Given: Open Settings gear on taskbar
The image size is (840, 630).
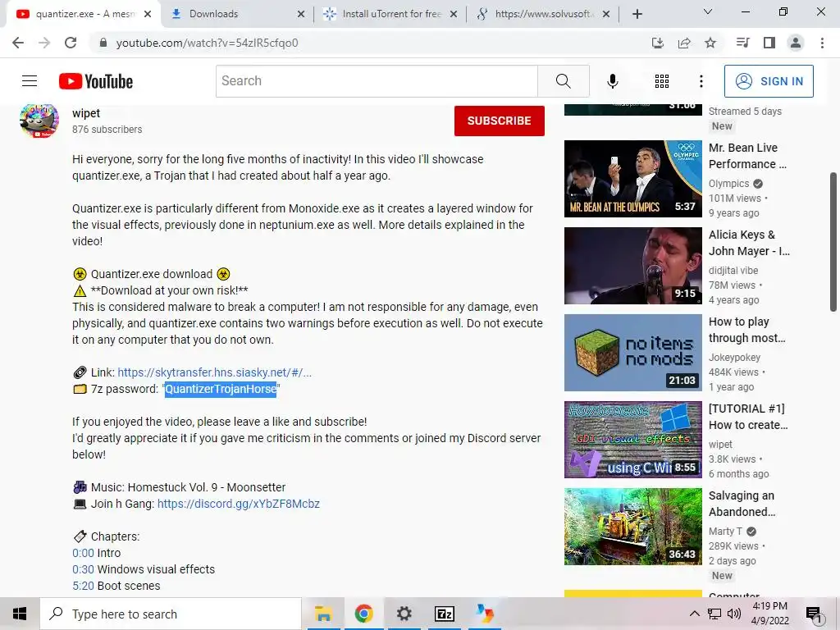Looking at the screenshot, I should pyautogui.click(x=404, y=614).
